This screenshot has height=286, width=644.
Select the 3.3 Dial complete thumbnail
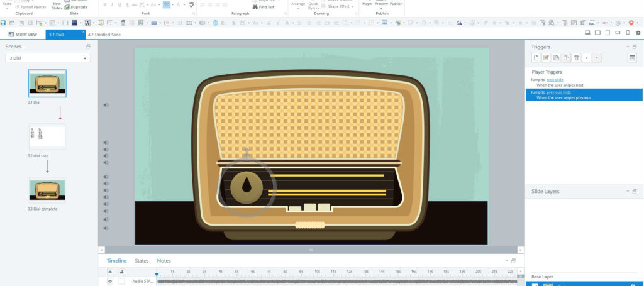click(47, 190)
